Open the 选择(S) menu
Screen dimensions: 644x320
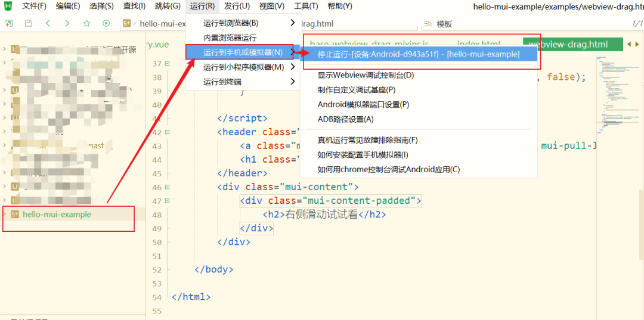pyautogui.click(x=101, y=6)
